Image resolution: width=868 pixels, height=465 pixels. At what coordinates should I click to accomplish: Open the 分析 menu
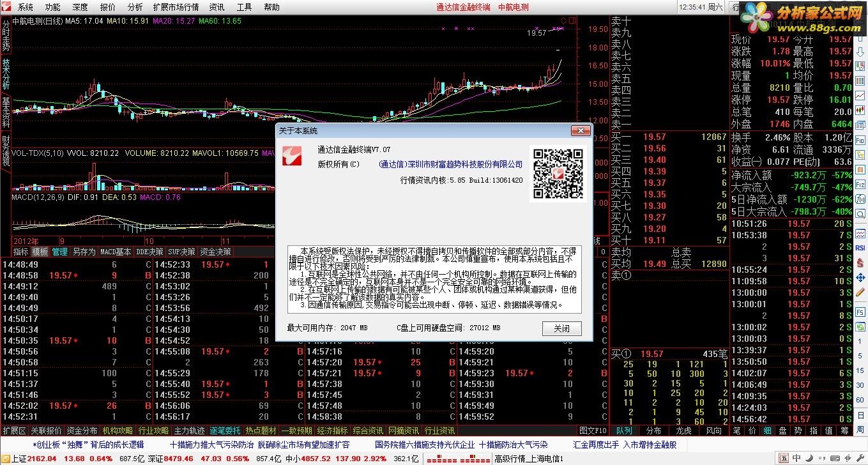coord(135,7)
